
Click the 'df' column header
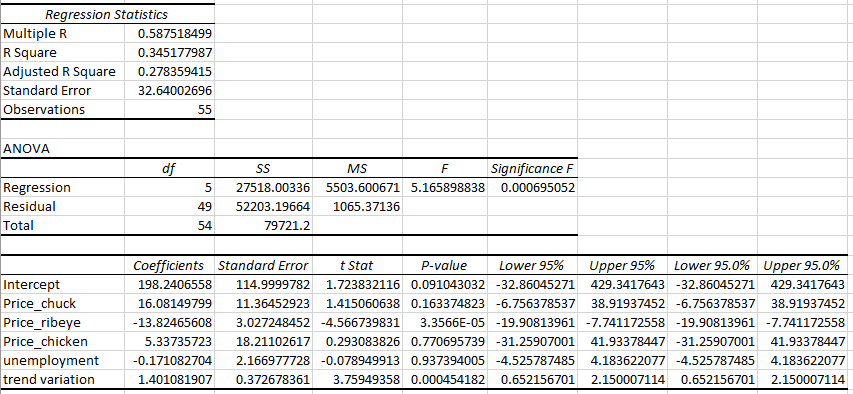(169, 169)
